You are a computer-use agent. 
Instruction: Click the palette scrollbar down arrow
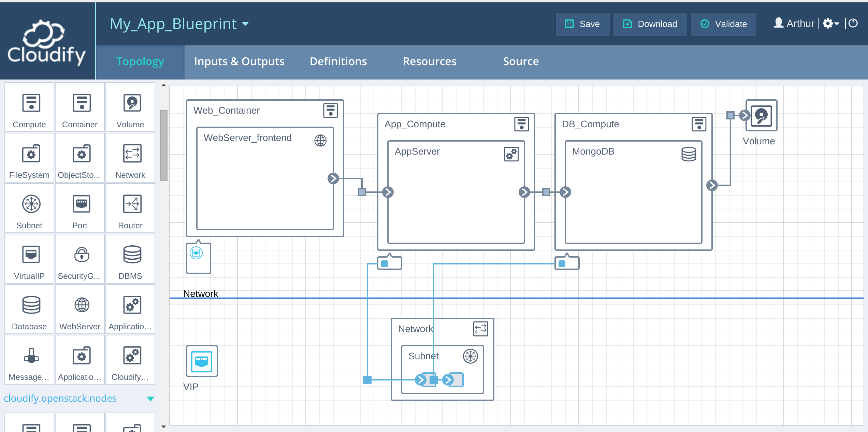tap(164, 427)
